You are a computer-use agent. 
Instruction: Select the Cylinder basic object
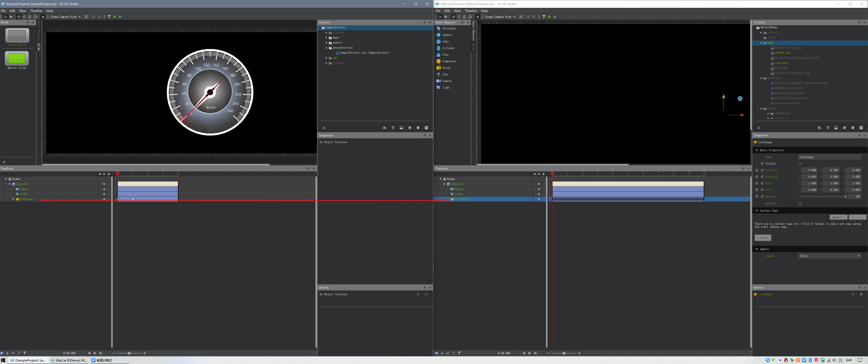tap(448, 48)
